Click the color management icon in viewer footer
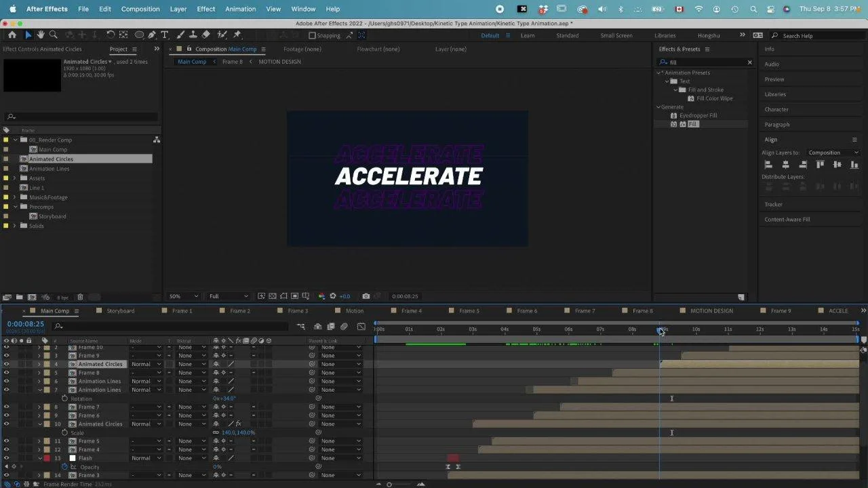868x488 pixels. point(321,296)
